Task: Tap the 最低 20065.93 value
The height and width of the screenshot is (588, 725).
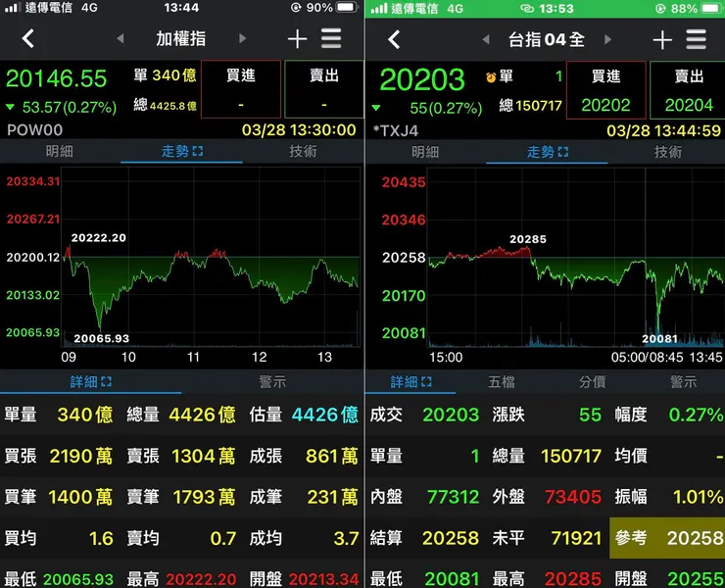Action: click(78, 579)
